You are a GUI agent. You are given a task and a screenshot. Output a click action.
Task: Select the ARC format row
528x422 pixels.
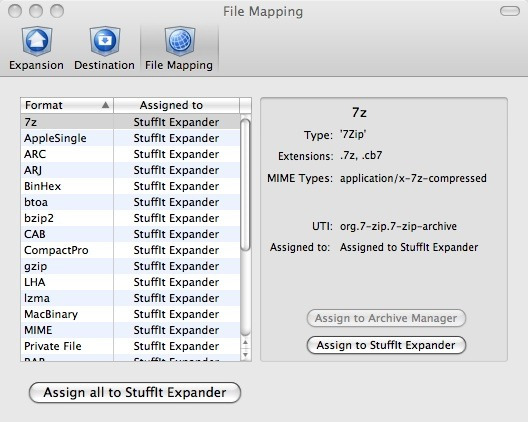click(130, 154)
